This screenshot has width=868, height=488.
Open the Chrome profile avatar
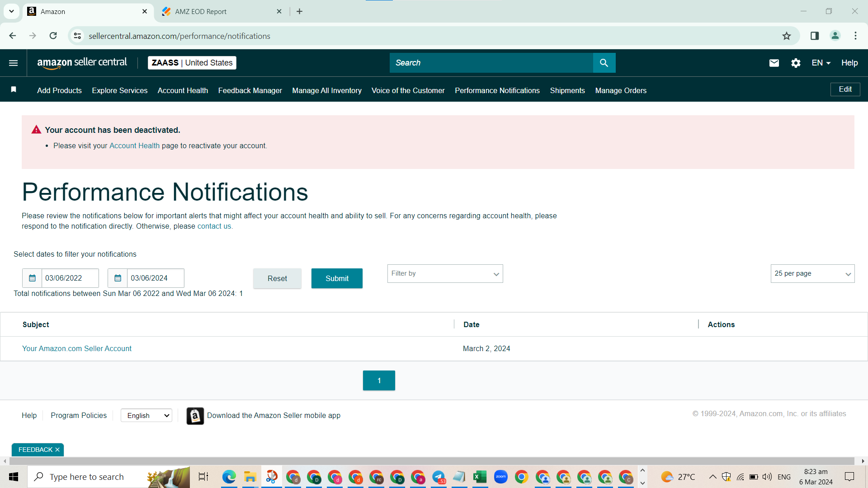(x=835, y=36)
